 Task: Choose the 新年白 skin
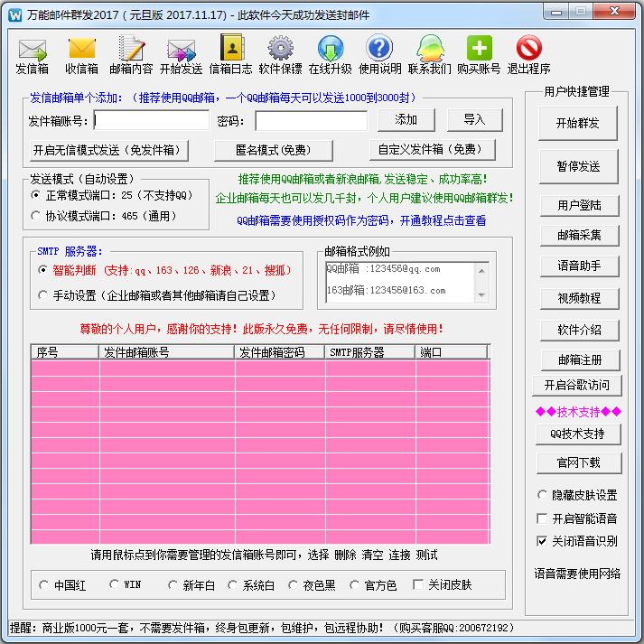[173, 585]
